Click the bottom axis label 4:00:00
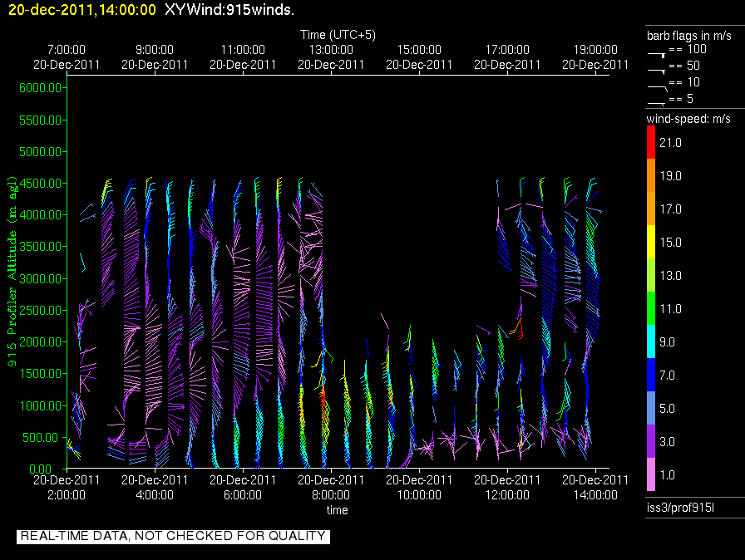Viewport: 745px width, 560px height. [155, 495]
